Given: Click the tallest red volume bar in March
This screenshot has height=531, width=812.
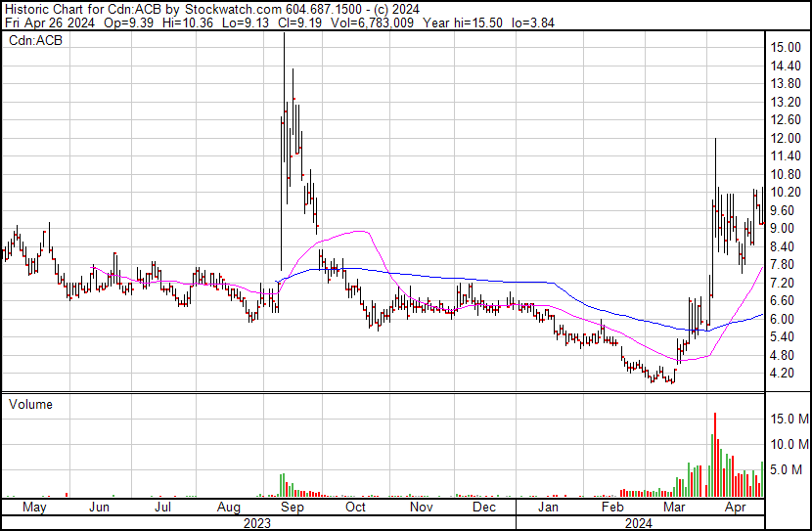Looking at the screenshot, I should (715, 455).
